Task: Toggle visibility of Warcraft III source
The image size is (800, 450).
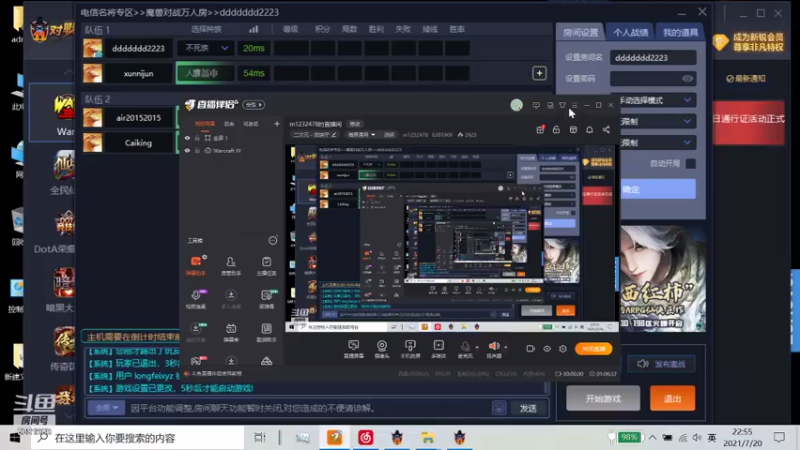Action: point(187,151)
